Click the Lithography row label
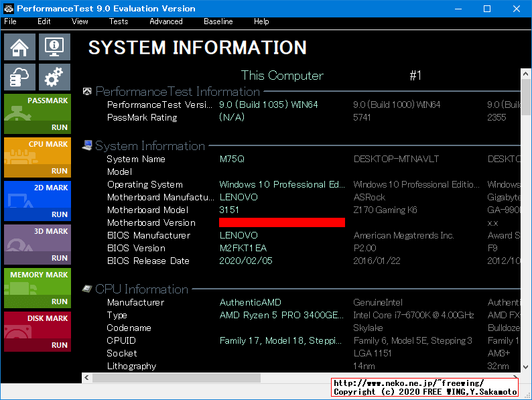The width and height of the screenshot is (532, 400). [131, 366]
